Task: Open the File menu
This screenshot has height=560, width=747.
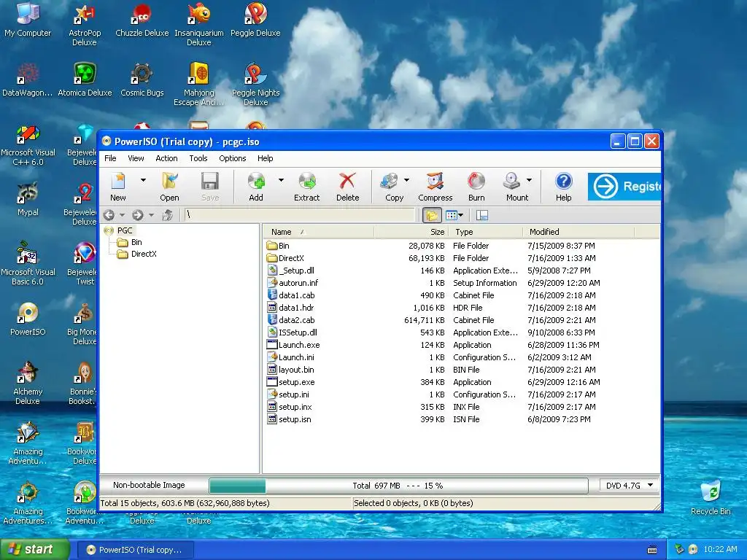Action: (110, 158)
